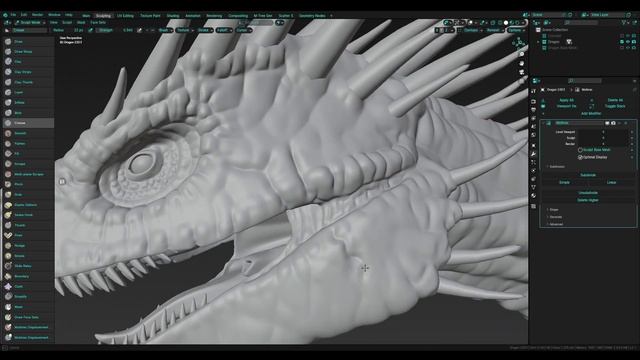
Task: Toggle Dragon visibility eye in outliner
Action: click(628, 42)
